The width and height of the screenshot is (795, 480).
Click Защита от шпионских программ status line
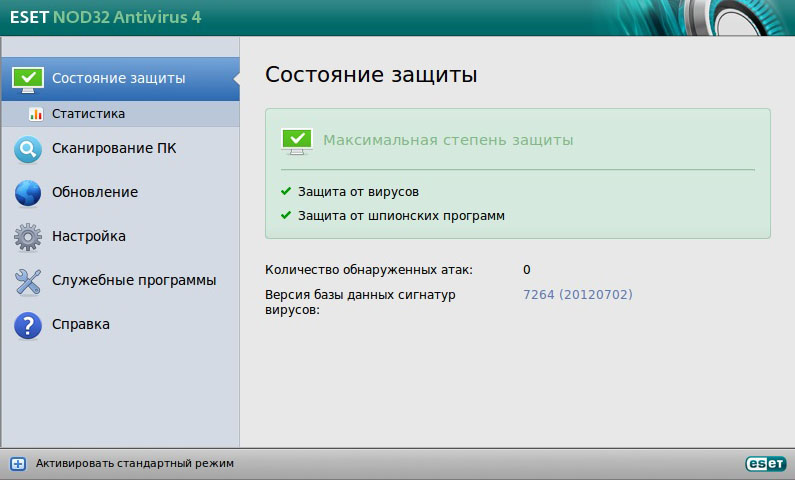tap(401, 216)
